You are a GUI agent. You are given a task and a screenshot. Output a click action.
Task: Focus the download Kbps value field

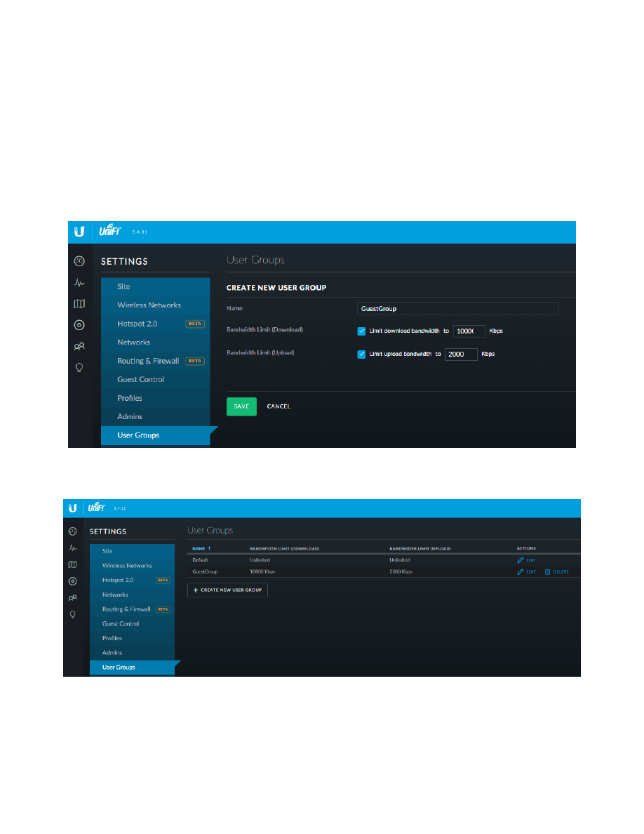pos(469,331)
